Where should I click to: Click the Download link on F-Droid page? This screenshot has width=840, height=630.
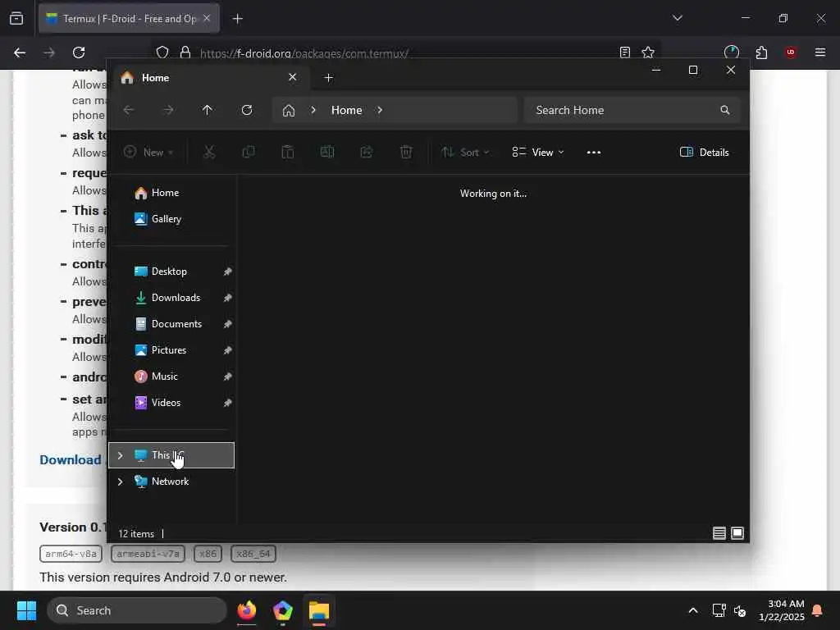(71, 460)
